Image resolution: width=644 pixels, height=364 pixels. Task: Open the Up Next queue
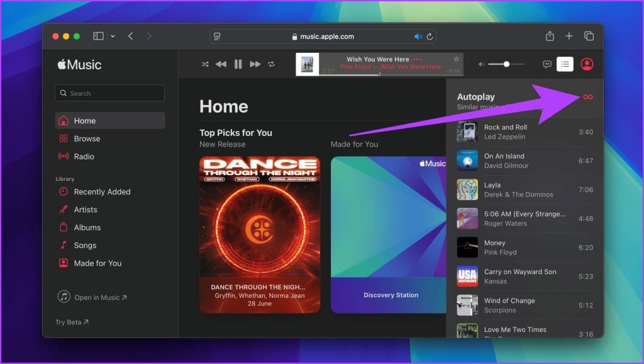pos(565,64)
